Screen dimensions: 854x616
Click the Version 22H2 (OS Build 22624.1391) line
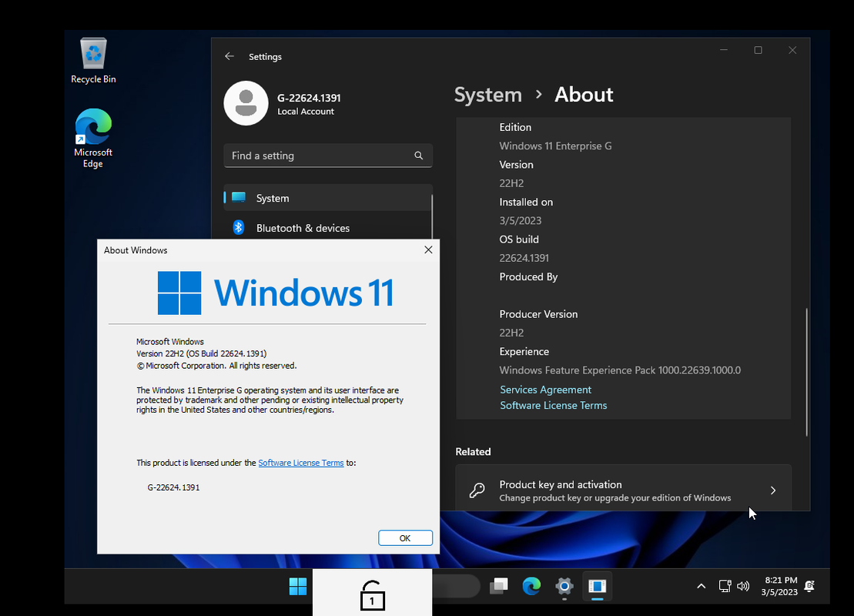(201, 353)
